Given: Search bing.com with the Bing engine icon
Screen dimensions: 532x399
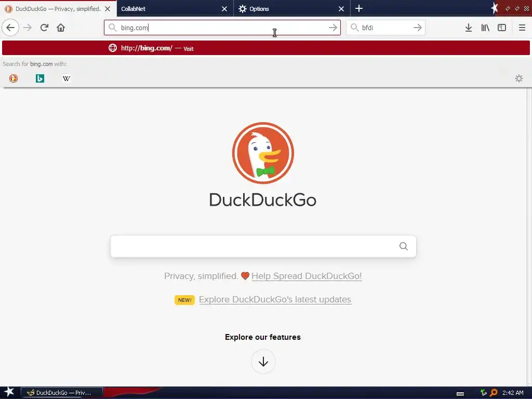Looking at the screenshot, I should coord(39,78).
